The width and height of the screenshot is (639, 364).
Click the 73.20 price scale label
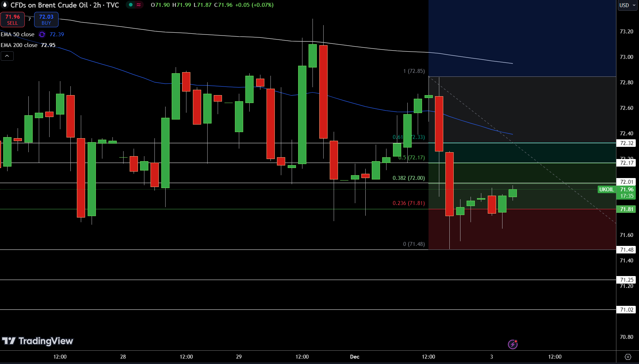point(626,32)
